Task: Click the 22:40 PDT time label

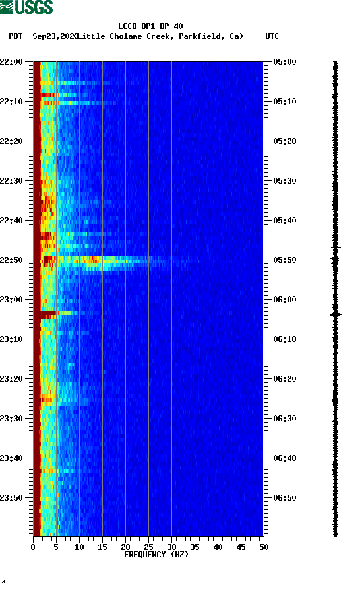Action: pyautogui.click(x=11, y=221)
